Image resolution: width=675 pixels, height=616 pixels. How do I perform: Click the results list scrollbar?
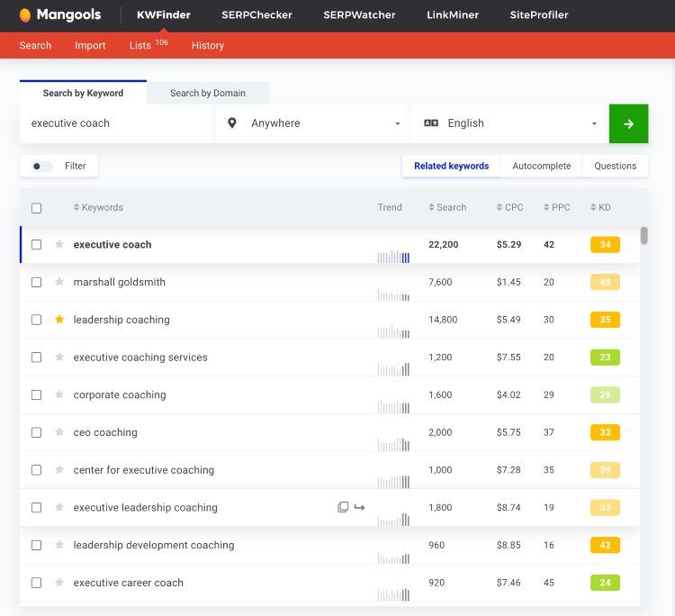point(643,236)
